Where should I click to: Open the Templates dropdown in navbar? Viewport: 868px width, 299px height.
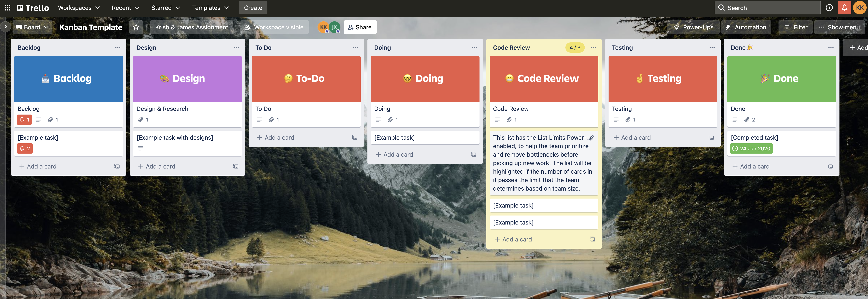(210, 8)
